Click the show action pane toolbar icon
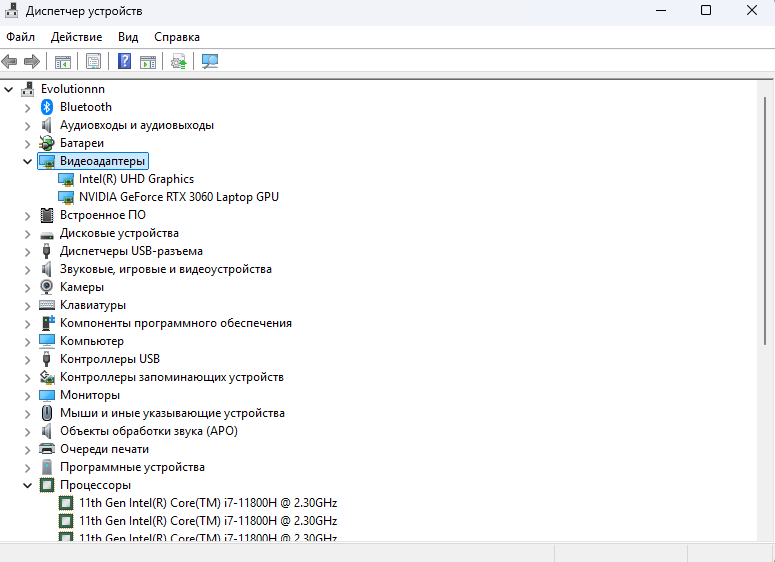The image size is (775, 562). 148,61
